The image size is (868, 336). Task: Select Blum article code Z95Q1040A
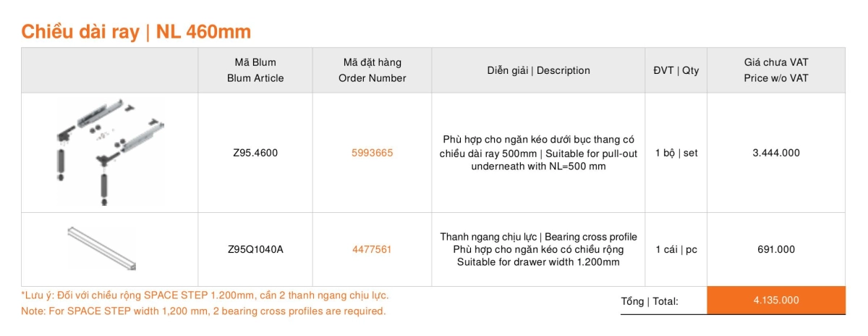[255, 249]
